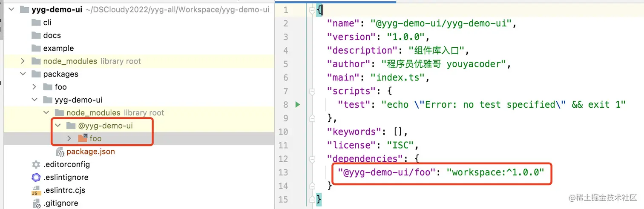The image size is (644, 209).
Task: Click the .editorconfig gear icon
Action: [36, 164]
